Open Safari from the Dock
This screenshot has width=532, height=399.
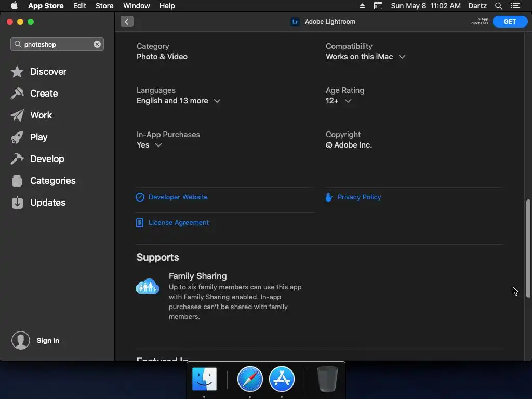point(250,379)
